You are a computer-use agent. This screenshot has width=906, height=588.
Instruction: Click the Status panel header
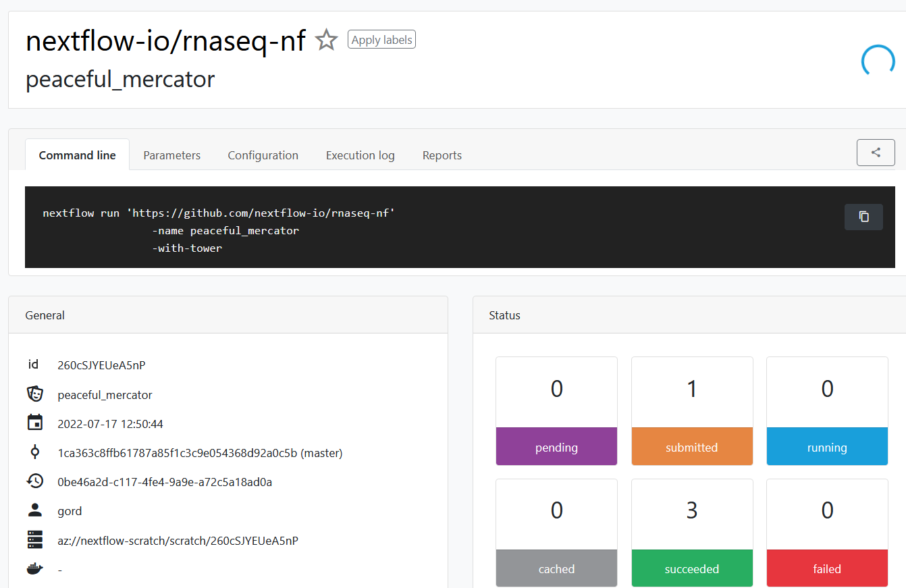[x=689, y=315]
